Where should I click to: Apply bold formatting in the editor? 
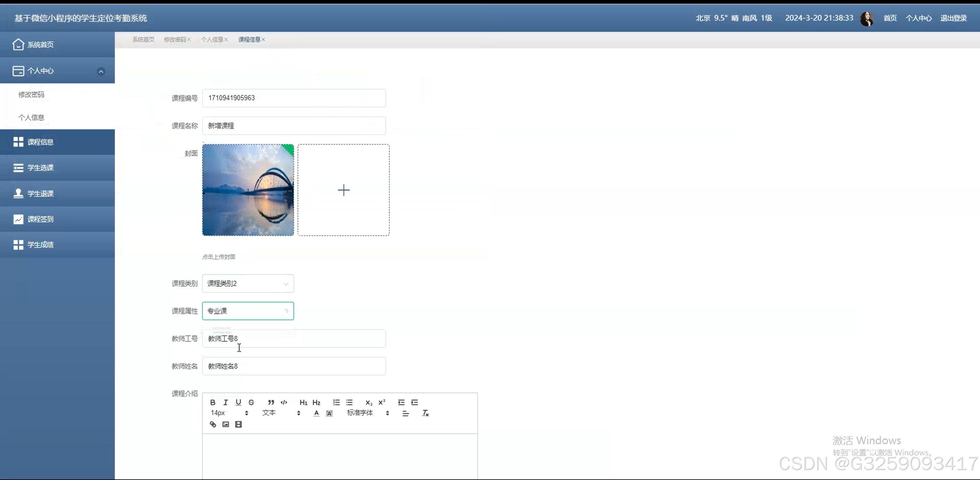pos(213,402)
